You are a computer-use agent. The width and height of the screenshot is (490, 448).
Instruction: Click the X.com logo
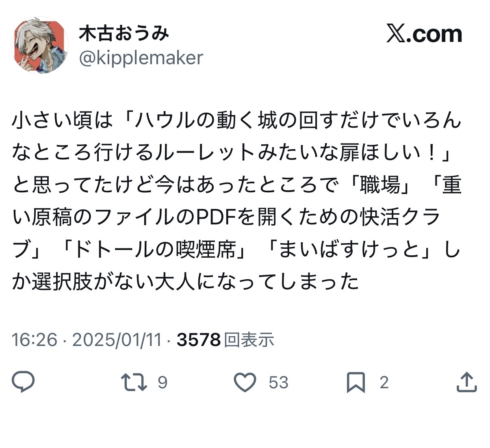[x=424, y=34]
